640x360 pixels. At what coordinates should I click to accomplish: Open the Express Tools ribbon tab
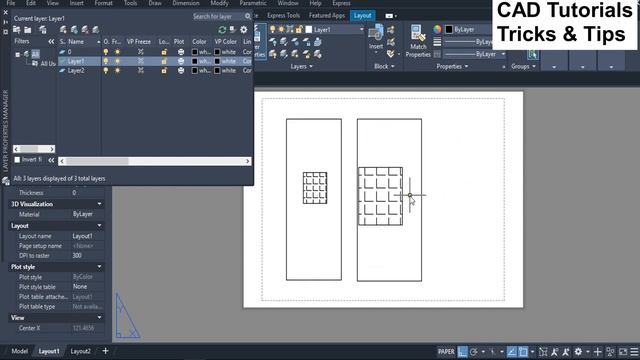[283, 16]
